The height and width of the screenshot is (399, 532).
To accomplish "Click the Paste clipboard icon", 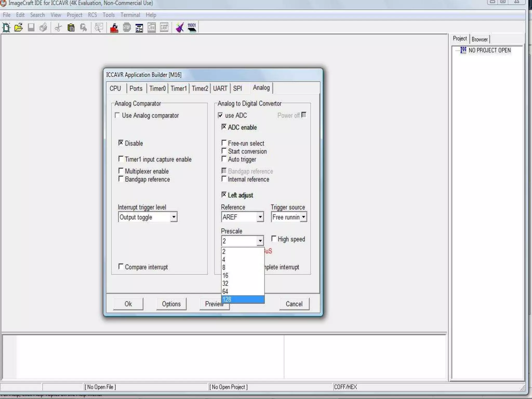I will (x=71, y=27).
